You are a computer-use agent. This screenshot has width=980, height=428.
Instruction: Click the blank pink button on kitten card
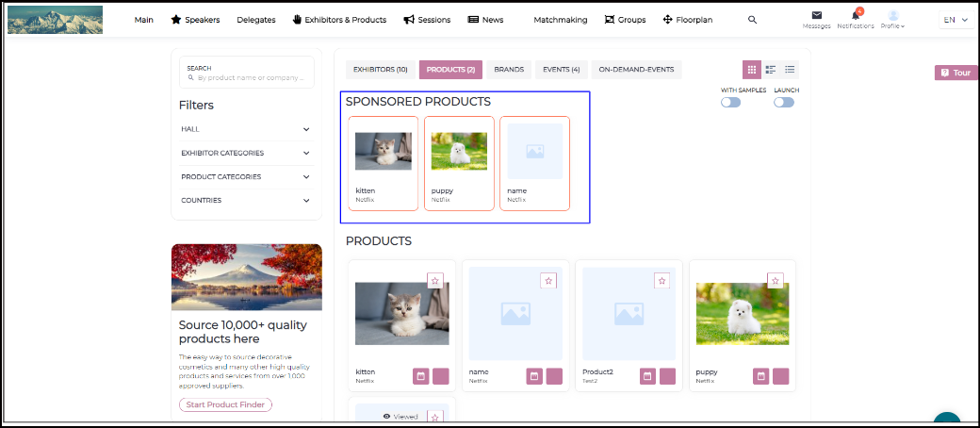click(x=441, y=376)
